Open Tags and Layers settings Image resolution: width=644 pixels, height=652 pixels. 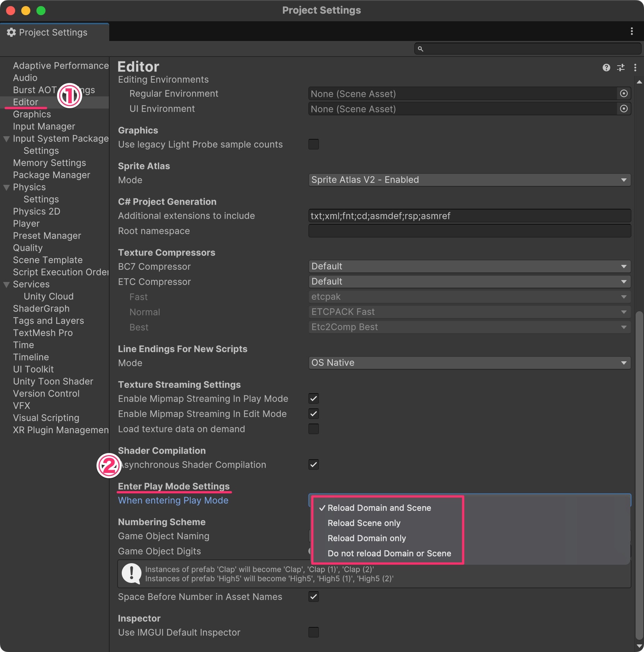point(49,321)
